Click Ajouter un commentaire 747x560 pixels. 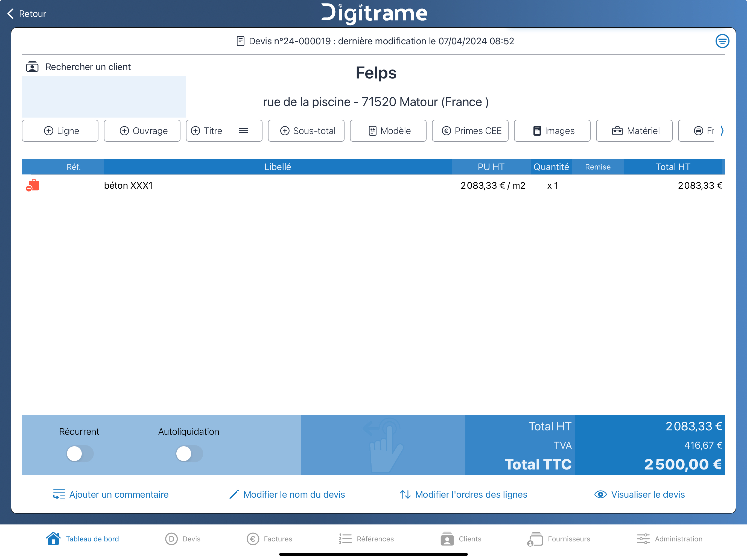(x=119, y=494)
